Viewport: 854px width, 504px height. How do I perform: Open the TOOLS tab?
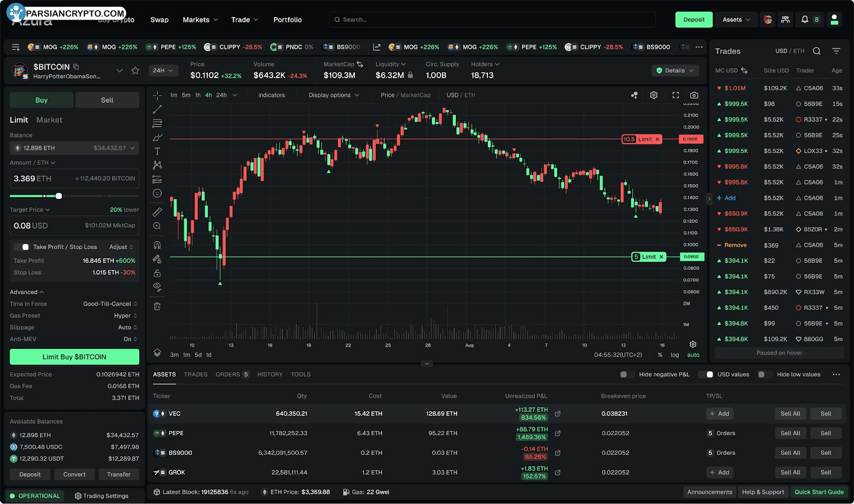click(301, 374)
